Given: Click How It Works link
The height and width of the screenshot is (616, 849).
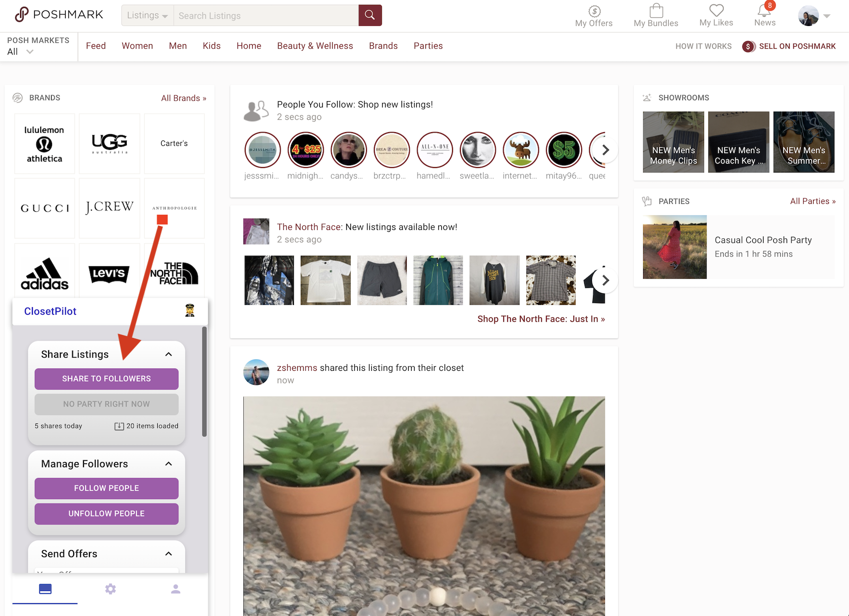Looking at the screenshot, I should (x=703, y=46).
